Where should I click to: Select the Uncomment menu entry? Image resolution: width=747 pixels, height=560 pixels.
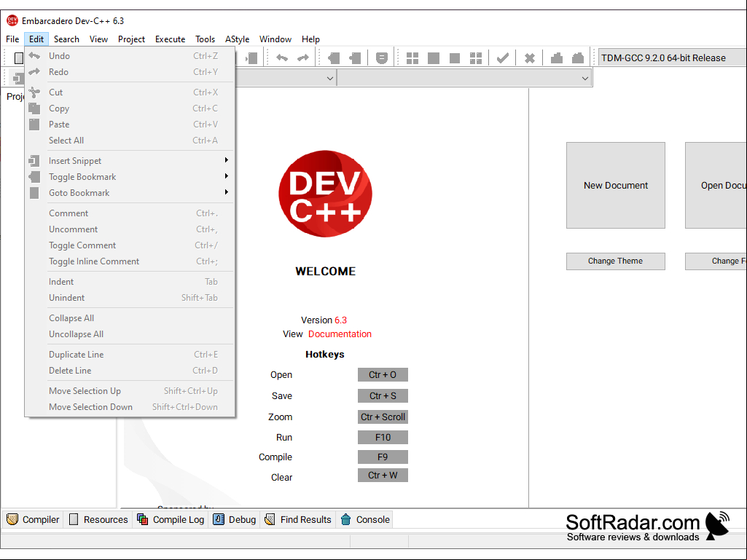[x=130, y=229]
